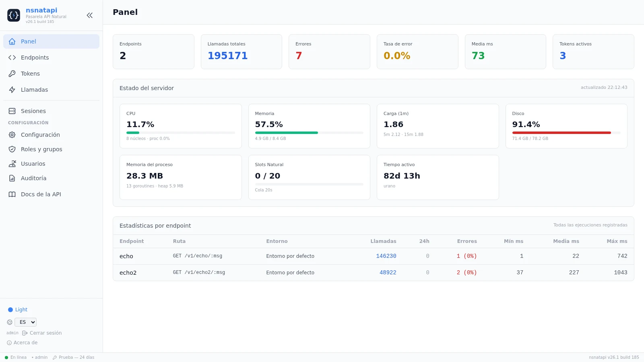Open Auditoría log

tap(51, 178)
